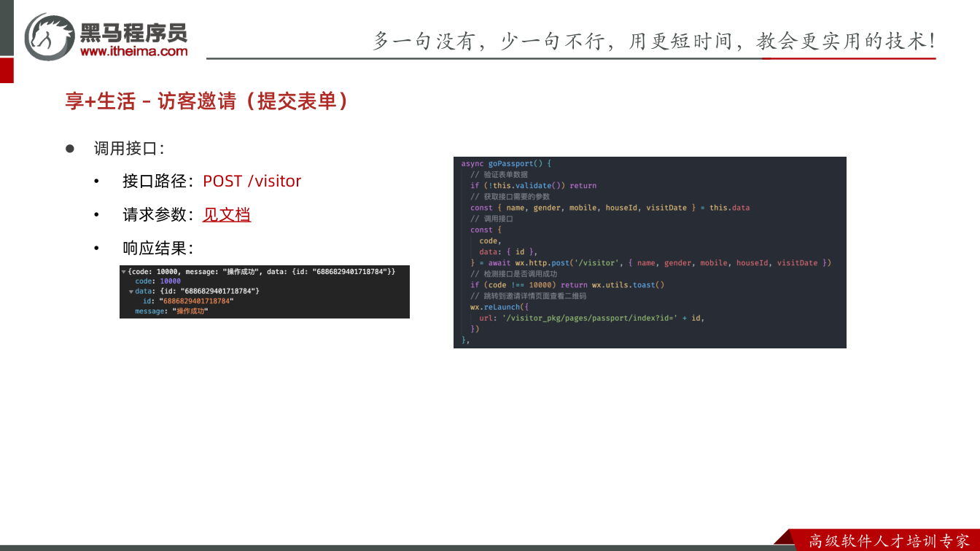The image size is (980, 551).
Task: Collapse the data object triangle in the response
Action: pyautogui.click(x=131, y=292)
